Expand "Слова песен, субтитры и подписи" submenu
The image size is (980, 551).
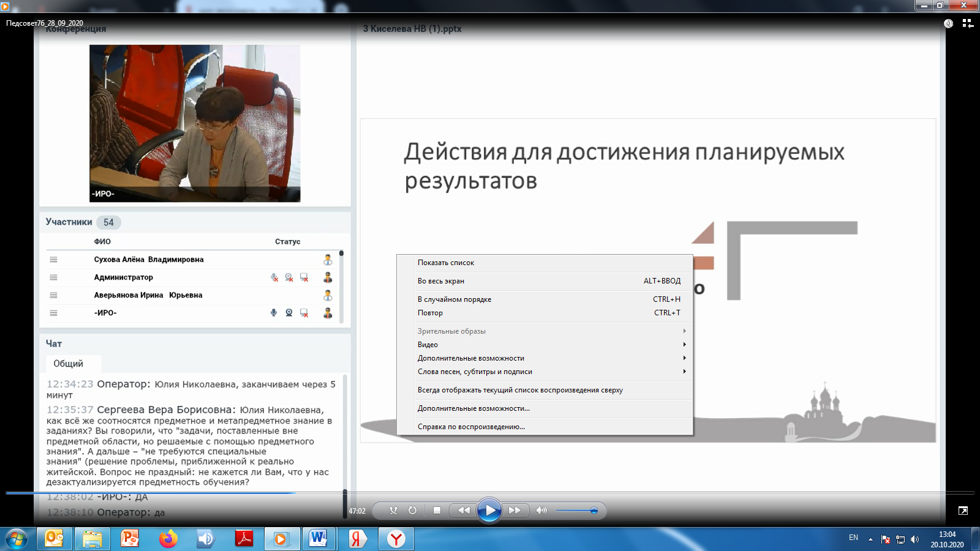[x=545, y=372]
